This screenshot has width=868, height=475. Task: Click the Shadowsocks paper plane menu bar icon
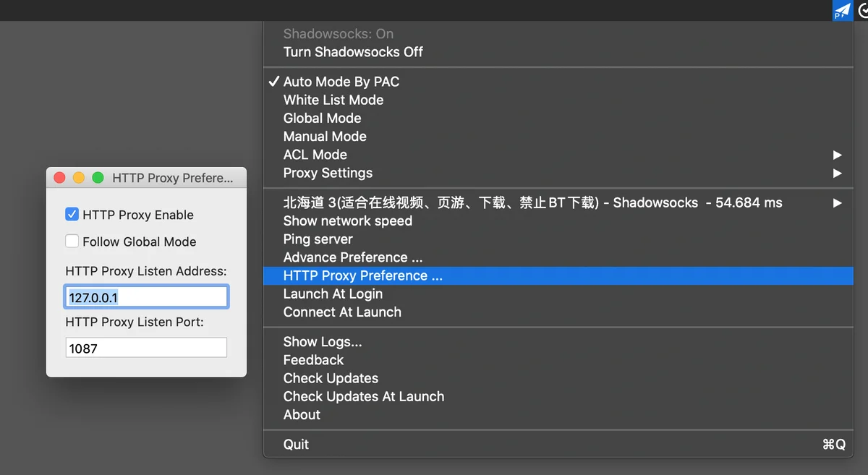click(x=842, y=11)
